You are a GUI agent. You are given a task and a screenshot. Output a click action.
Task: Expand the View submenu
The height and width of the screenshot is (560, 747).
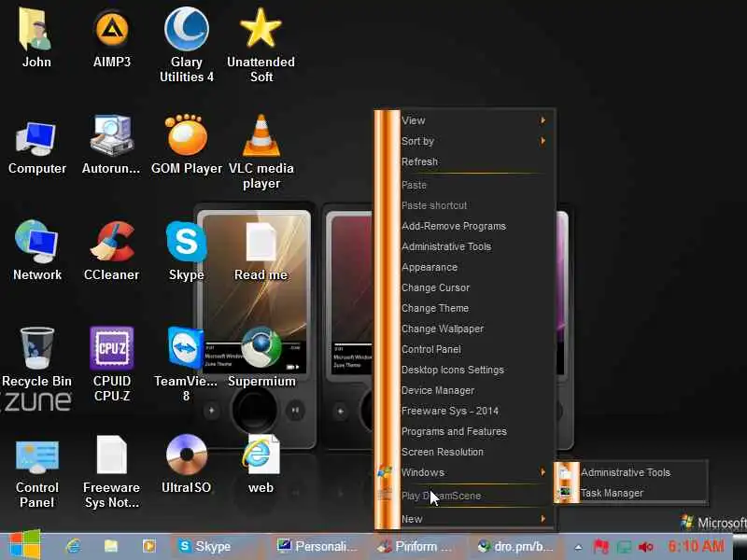(x=478, y=120)
